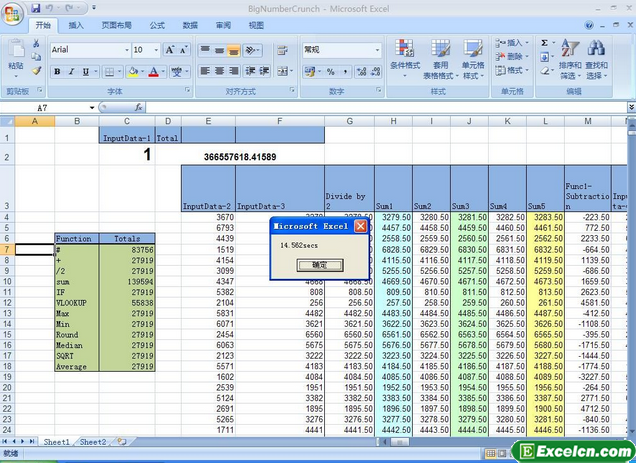Open cell styles (单元格样式)

tap(473, 59)
